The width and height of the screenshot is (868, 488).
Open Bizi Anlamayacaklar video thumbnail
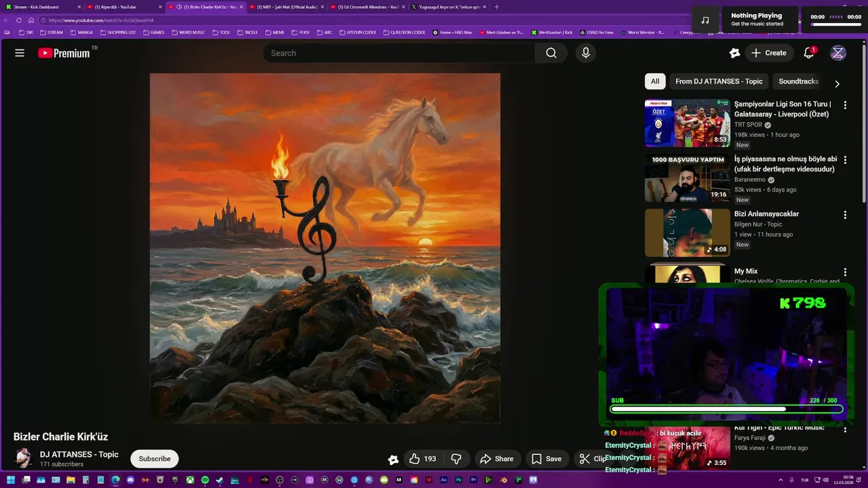tap(687, 232)
